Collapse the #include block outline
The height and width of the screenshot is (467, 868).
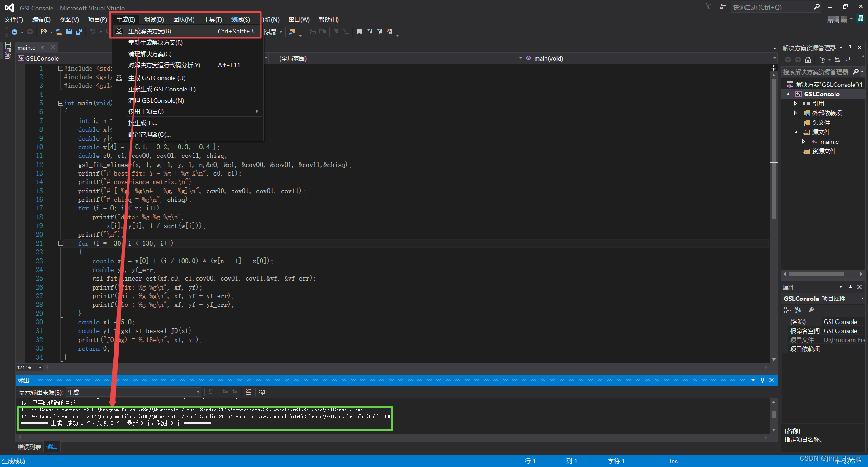[61, 68]
